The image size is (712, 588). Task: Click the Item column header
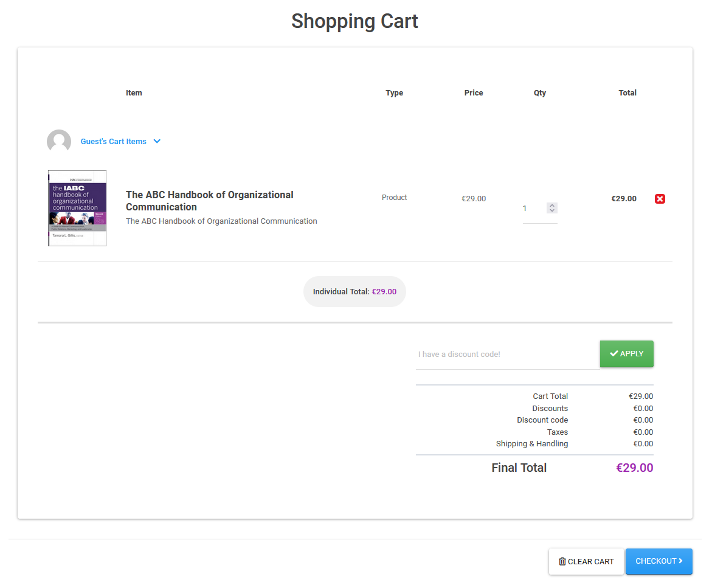point(134,93)
